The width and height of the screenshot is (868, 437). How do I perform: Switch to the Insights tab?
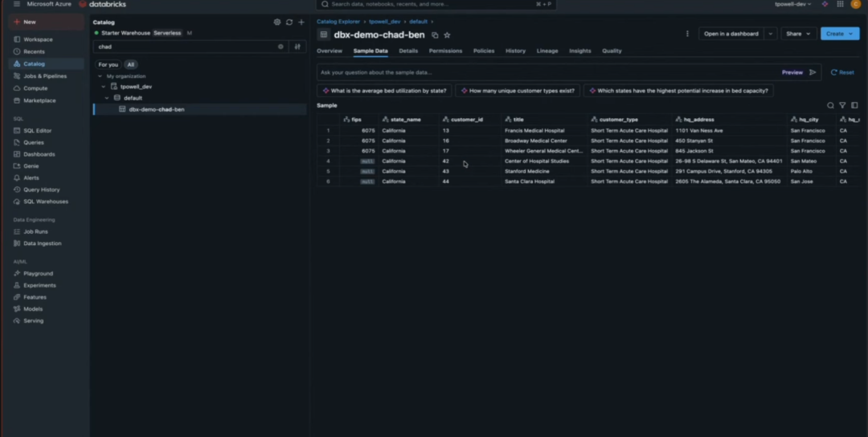(580, 51)
